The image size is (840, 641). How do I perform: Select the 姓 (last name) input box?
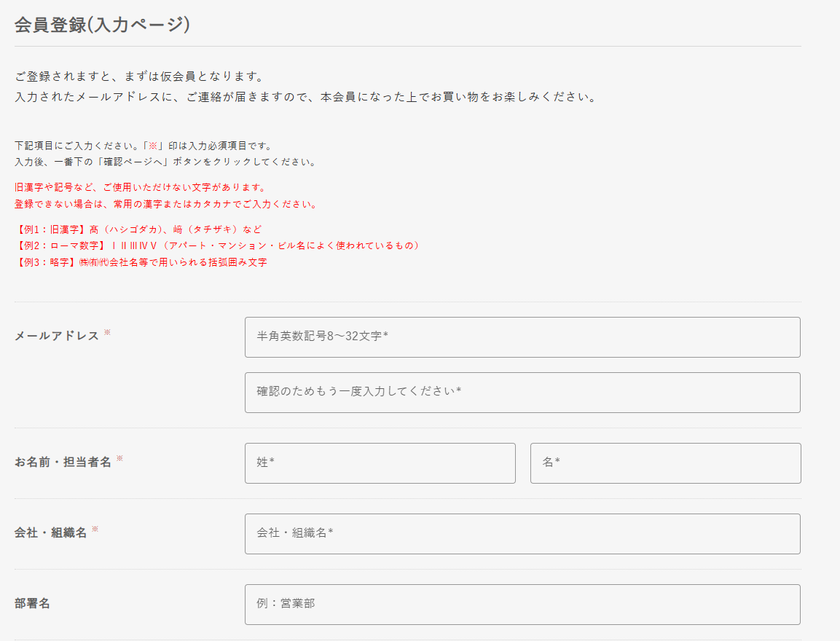coord(380,463)
